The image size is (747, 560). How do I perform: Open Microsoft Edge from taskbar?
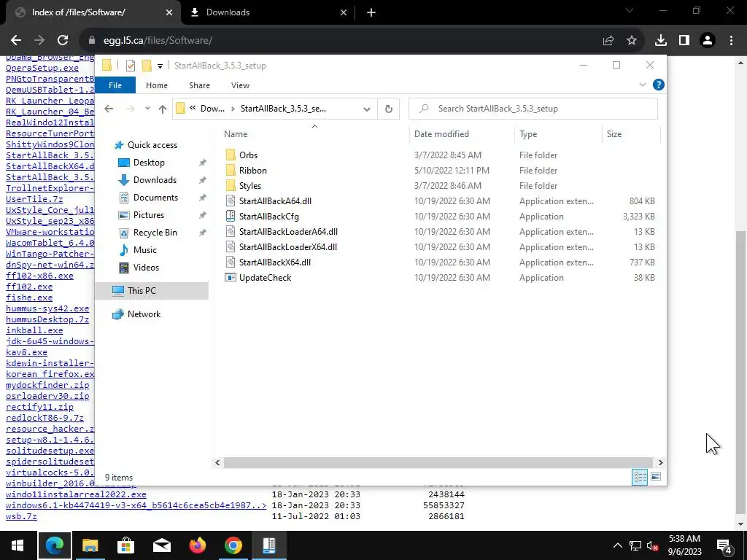pos(54,545)
